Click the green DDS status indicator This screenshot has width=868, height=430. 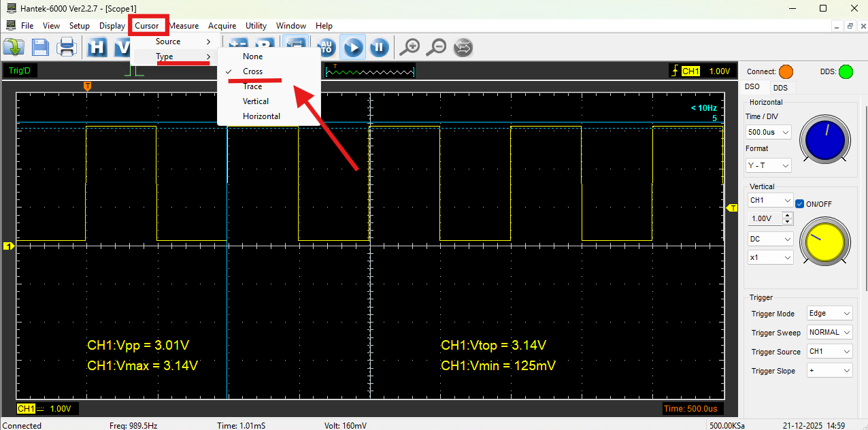[x=846, y=71]
